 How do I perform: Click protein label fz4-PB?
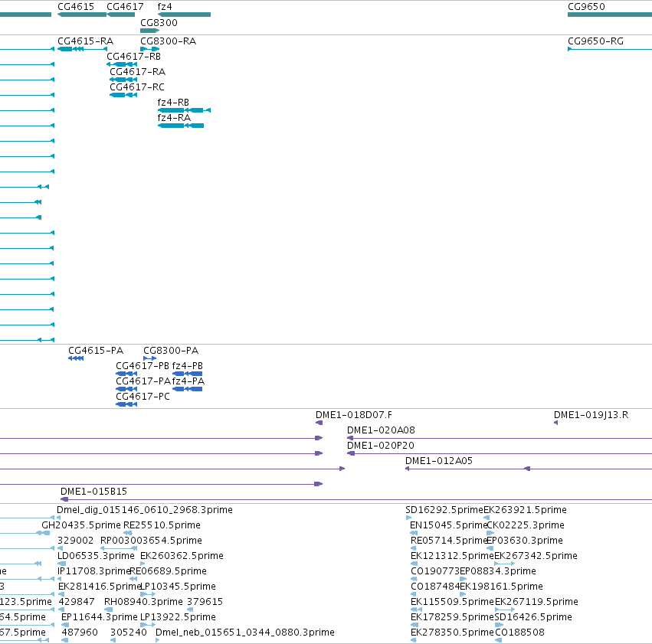point(188,366)
